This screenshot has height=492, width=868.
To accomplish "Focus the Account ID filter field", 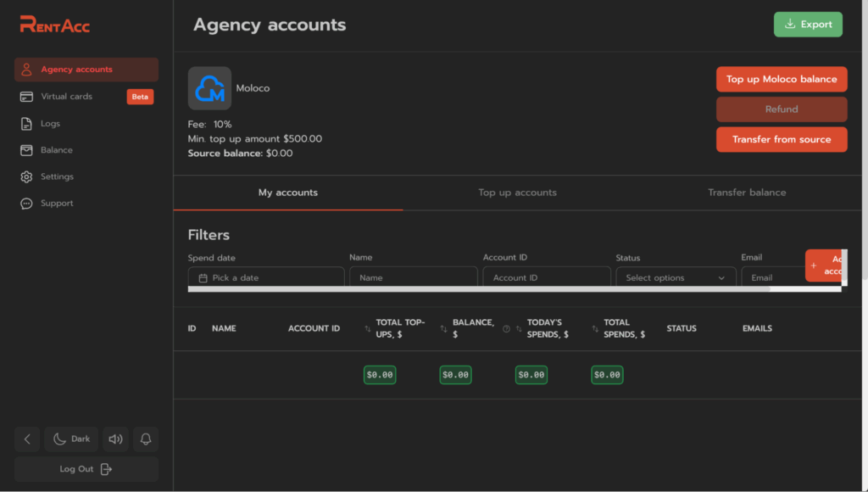I will (547, 277).
